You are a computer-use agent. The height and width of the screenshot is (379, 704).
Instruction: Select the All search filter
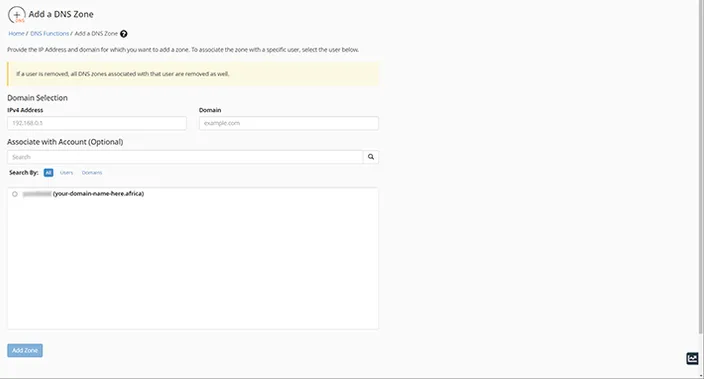[x=48, y=172]
